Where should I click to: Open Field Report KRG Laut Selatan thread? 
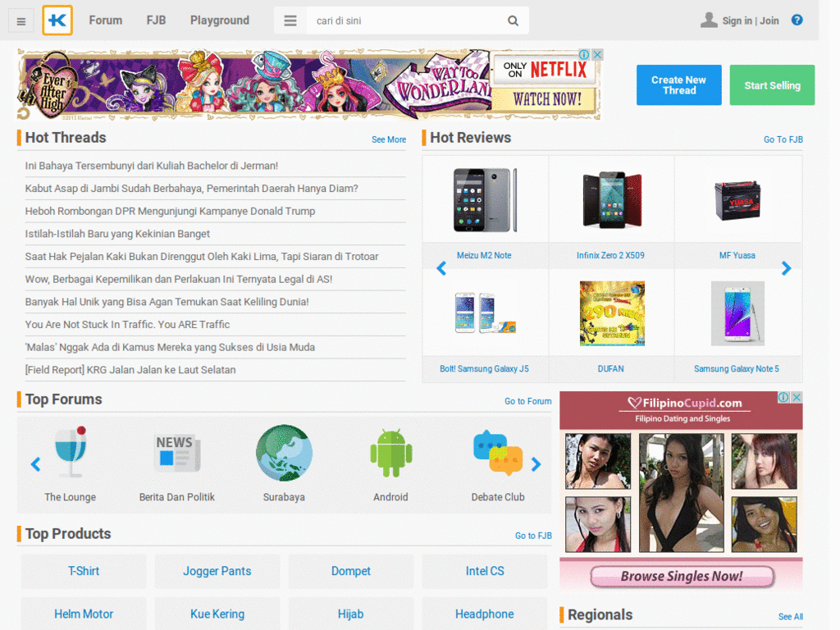coord(130,370)
